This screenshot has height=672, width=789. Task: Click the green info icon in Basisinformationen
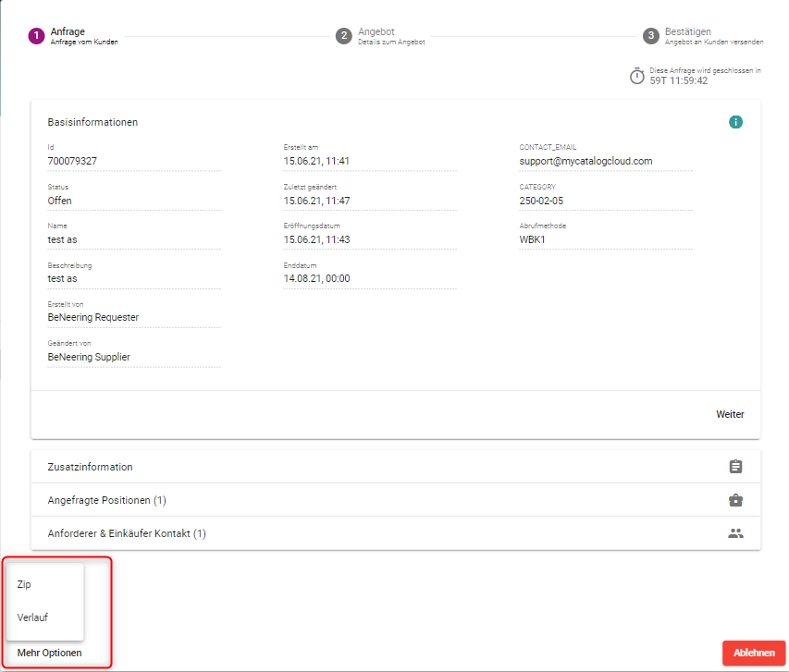(735, 122)
